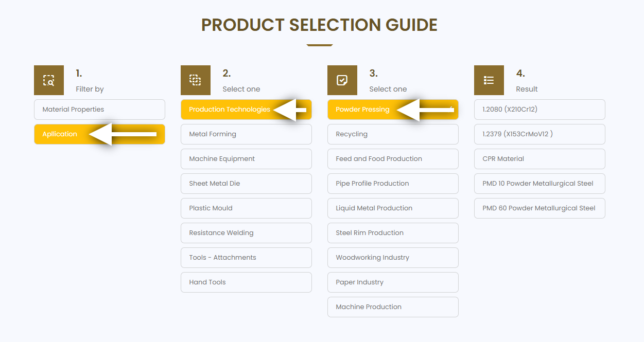644x342 pixels.
Task: Choose Machine Equipment from the list
Action: (246, 159)
